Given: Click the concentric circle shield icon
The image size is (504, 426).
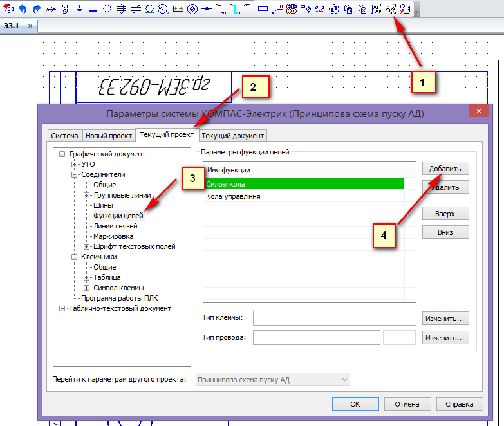Looking at the screenshot, I should (192, 9).
